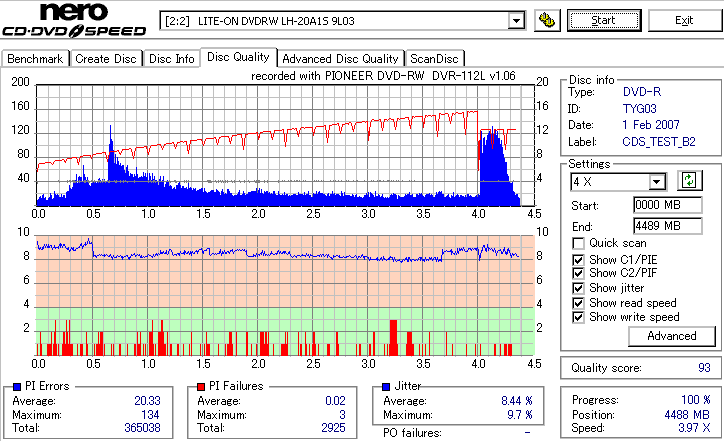724x441 pixels.
Task: Click the red PI Failures legend square
Action: pyautogui.click(x=201, y=387)
